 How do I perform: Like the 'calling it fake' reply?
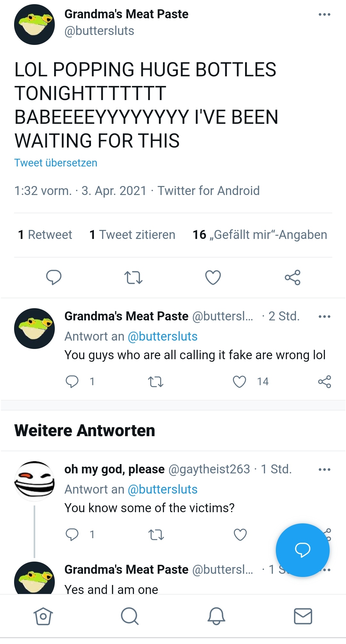239,382
